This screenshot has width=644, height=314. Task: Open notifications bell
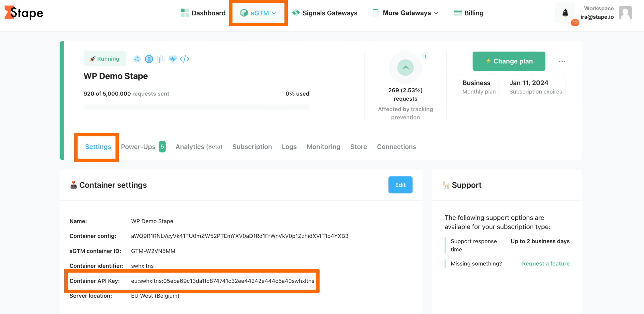click(565, 13)
